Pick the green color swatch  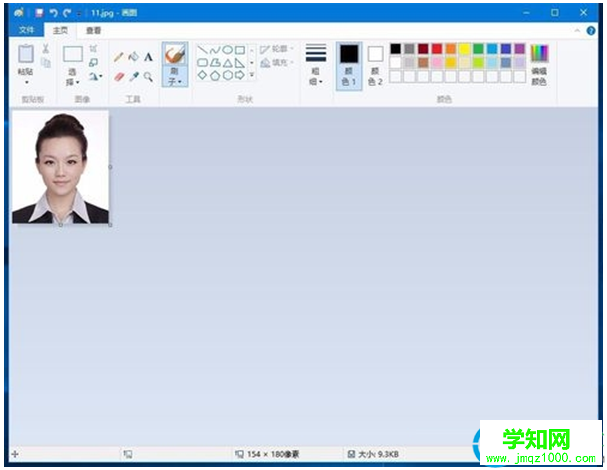tap(478, 49)
